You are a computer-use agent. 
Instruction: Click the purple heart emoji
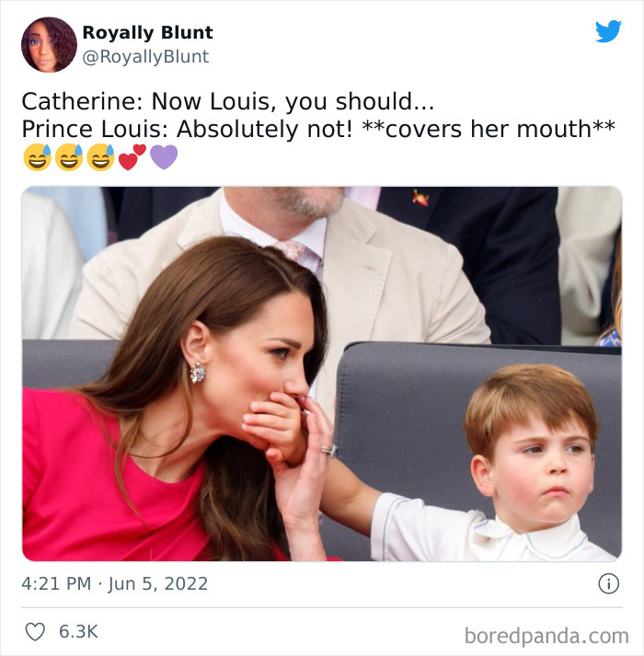pyautogui.click(x=164, y=157)
